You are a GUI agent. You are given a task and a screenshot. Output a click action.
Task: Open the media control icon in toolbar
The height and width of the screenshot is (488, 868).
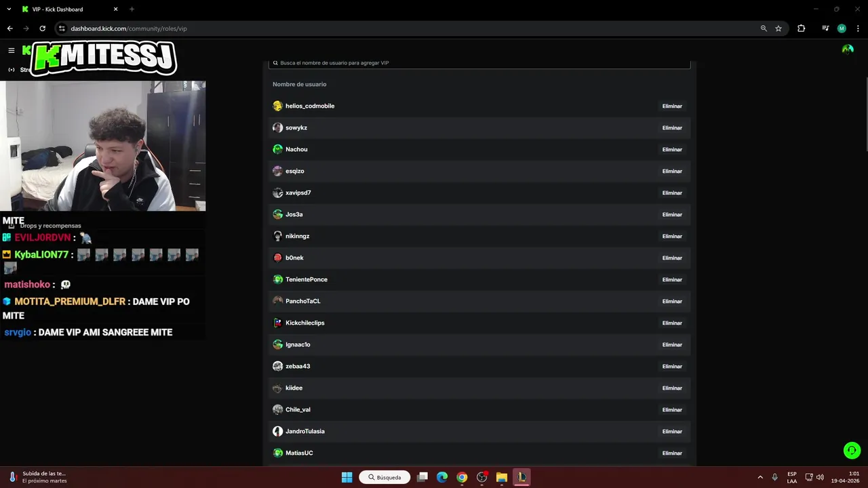[x=825, y=28]
